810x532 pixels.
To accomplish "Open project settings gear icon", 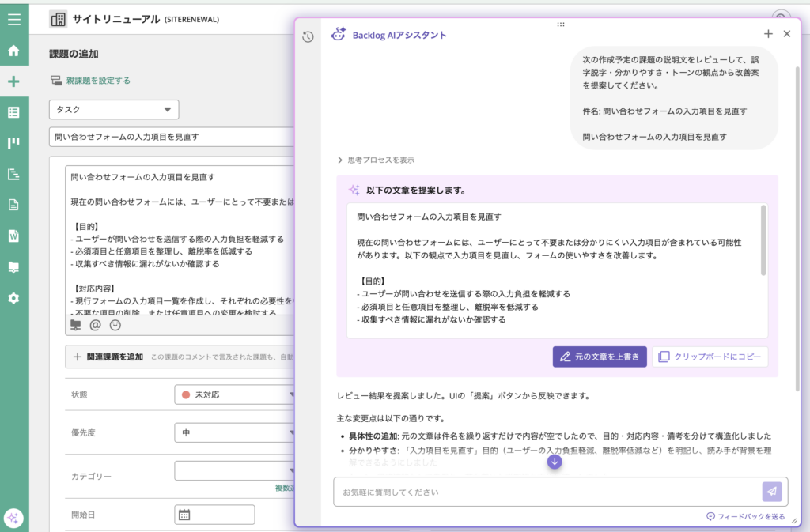I will (x=14, y=298).
